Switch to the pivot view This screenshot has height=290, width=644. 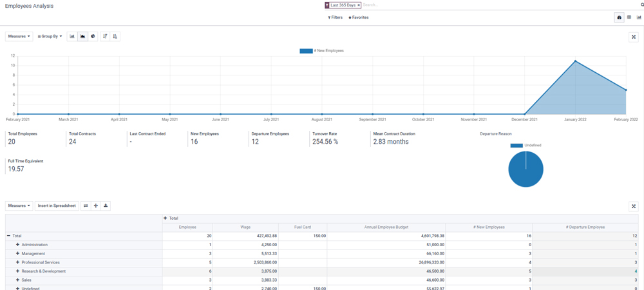(x=629, y=17)
